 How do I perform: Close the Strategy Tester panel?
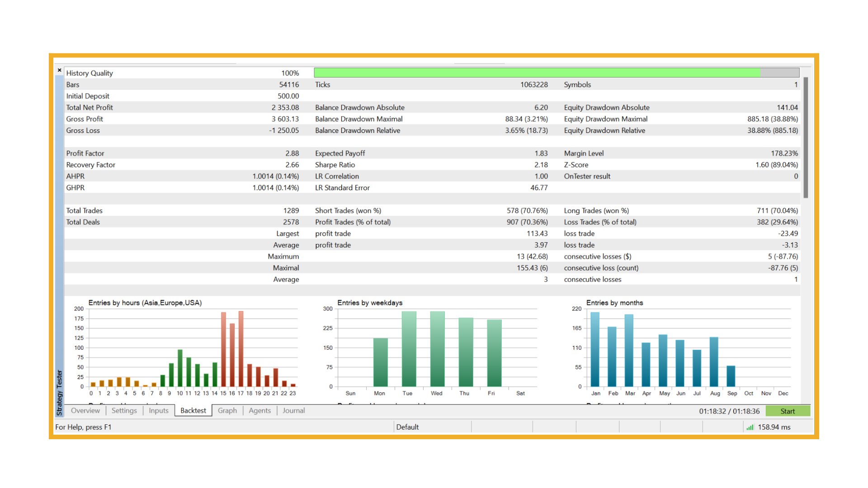pos(59,70)
